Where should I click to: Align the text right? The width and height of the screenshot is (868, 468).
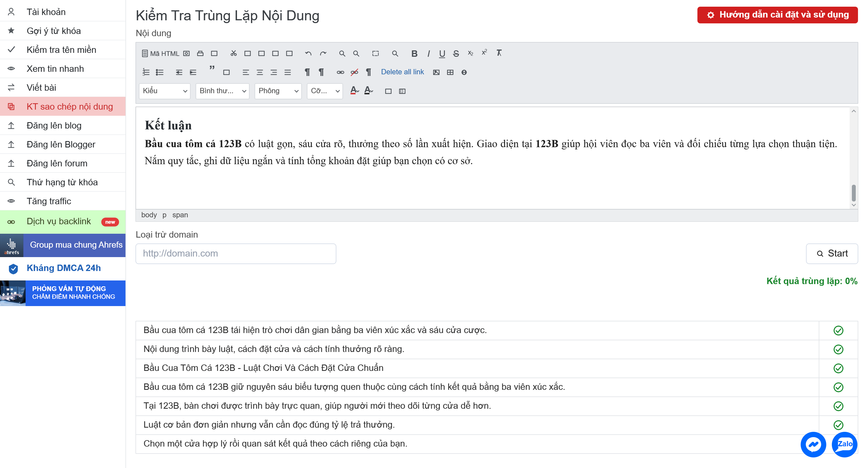pyautogui.click(x=273, y=72)
